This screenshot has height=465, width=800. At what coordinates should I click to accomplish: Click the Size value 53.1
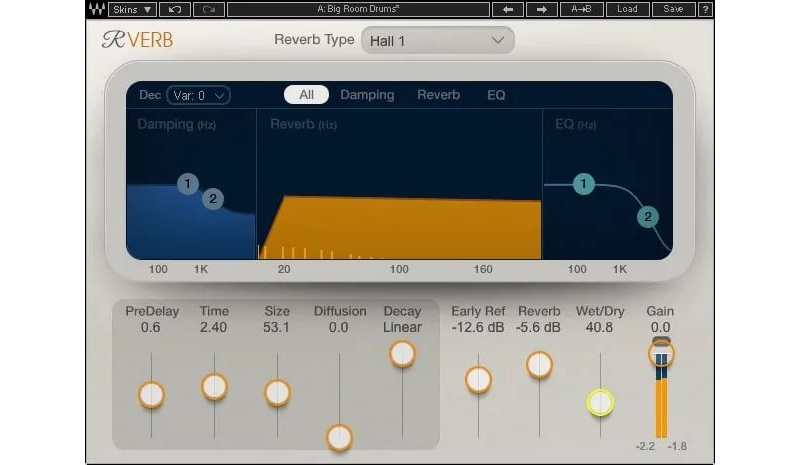[x=277, y=328]
